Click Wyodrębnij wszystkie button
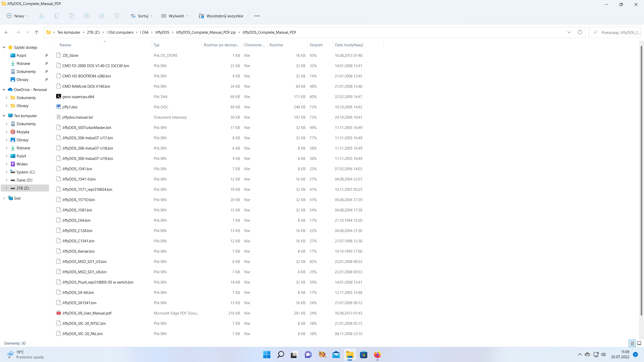The image size is (644, 362). coord(221,16)
